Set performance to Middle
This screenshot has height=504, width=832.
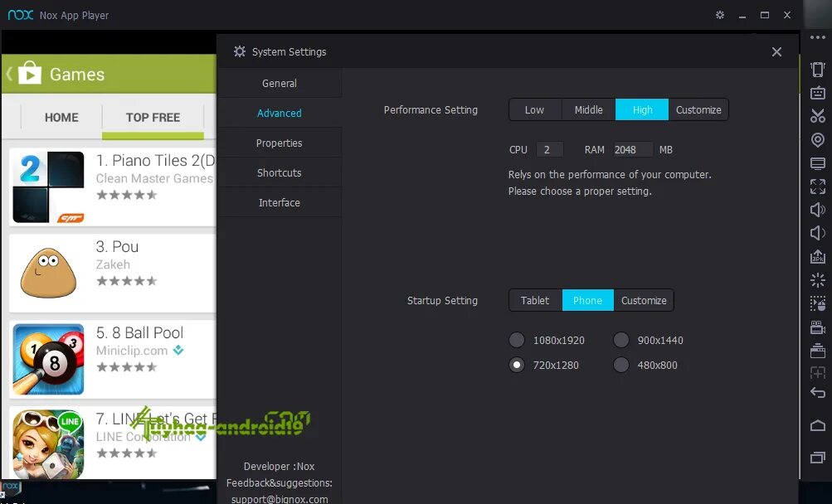click(588, 109)
